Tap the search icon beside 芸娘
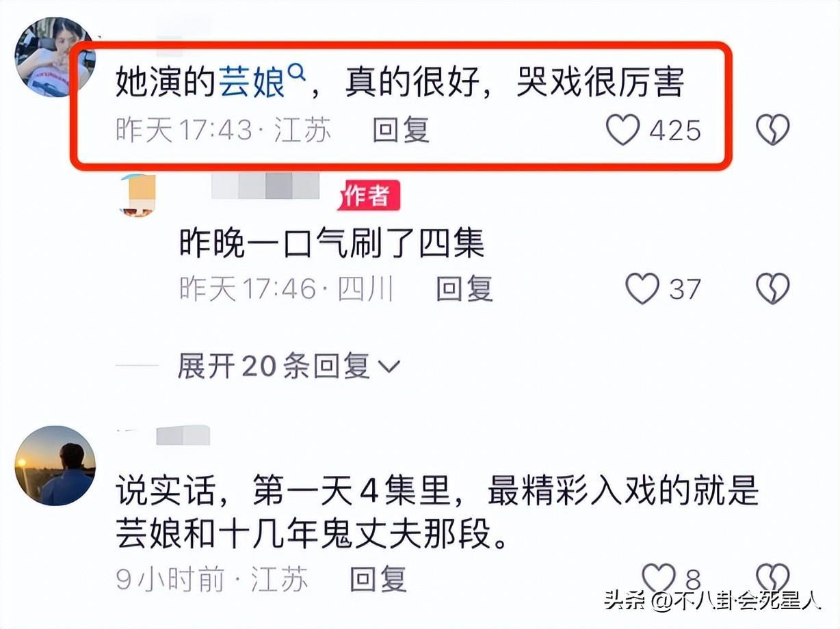Viewport: 840px width, 629px height. tap(297, 70)
